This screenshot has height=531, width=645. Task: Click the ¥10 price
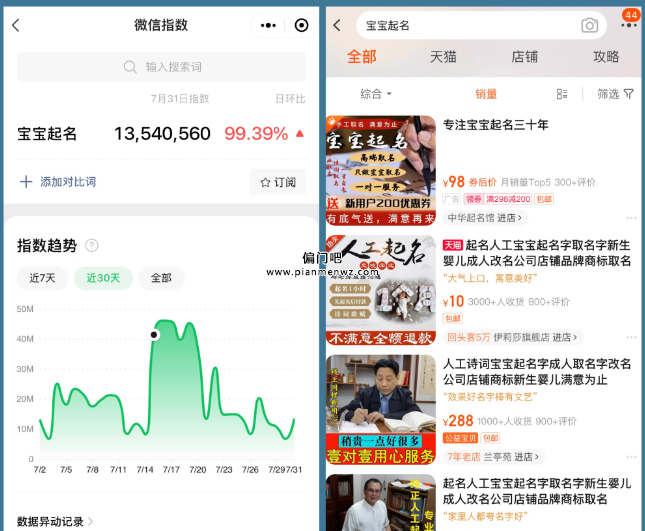453,301
